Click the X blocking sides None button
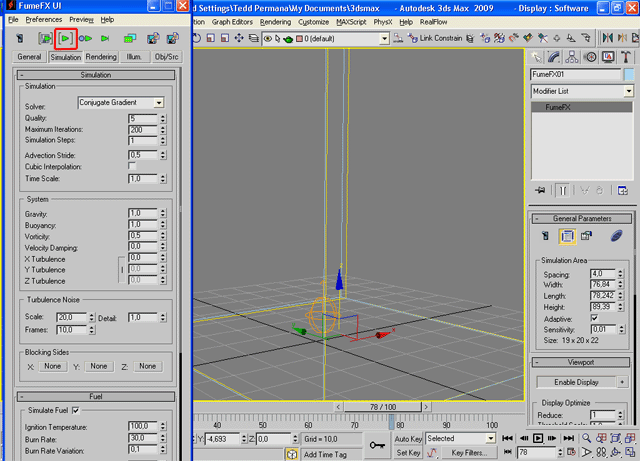Image resolution: width=640 pixels, height=461 pixels. (53, 366)
